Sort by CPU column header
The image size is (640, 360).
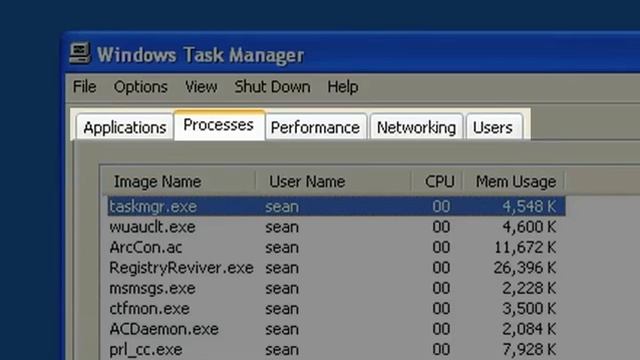point(437,181)
